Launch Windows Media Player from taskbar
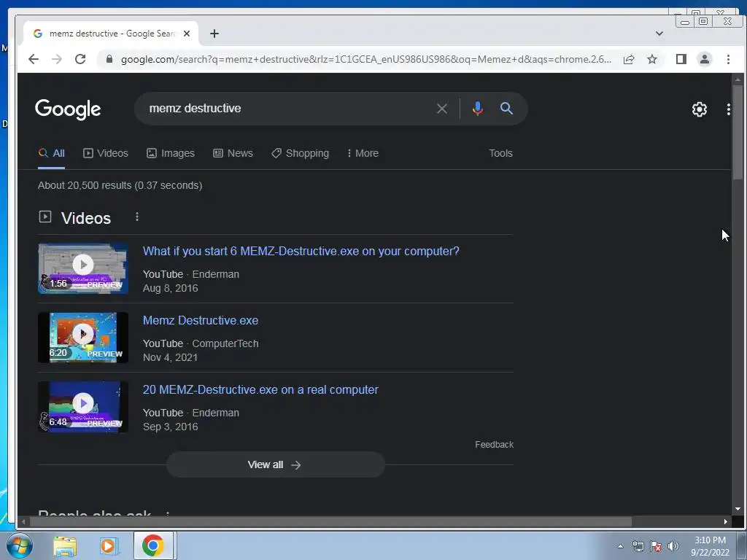 pyautogui.click(x=108, y=546)
